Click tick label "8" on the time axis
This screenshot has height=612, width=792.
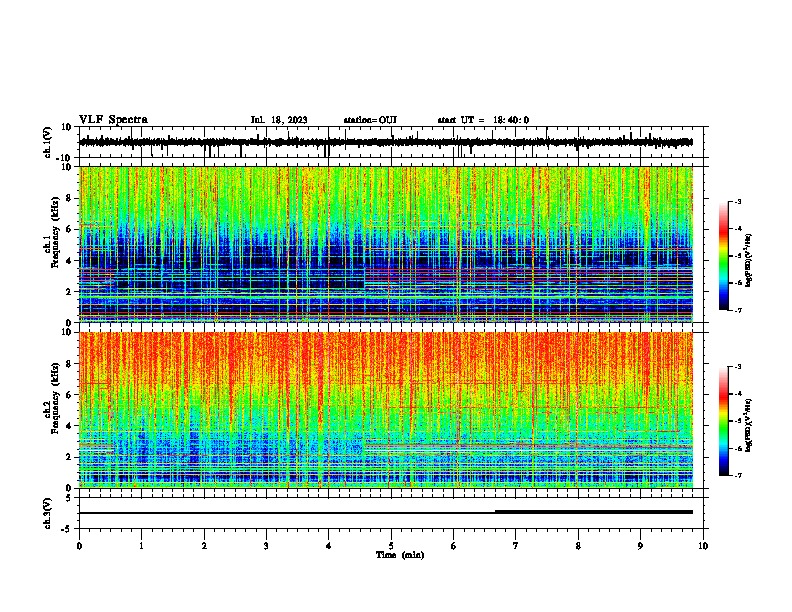click(x=578, y=546)
